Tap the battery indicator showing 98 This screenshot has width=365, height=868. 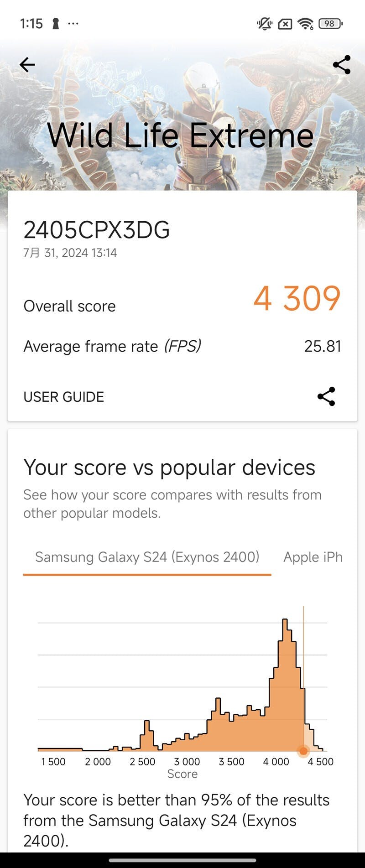(330, 24)
